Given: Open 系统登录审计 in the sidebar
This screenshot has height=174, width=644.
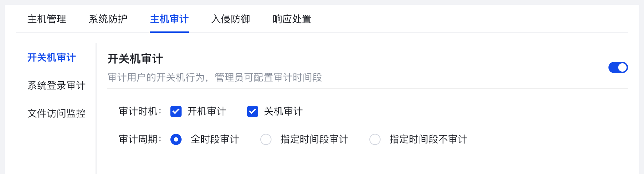Looking at the screenshot, I should [56, 85].
